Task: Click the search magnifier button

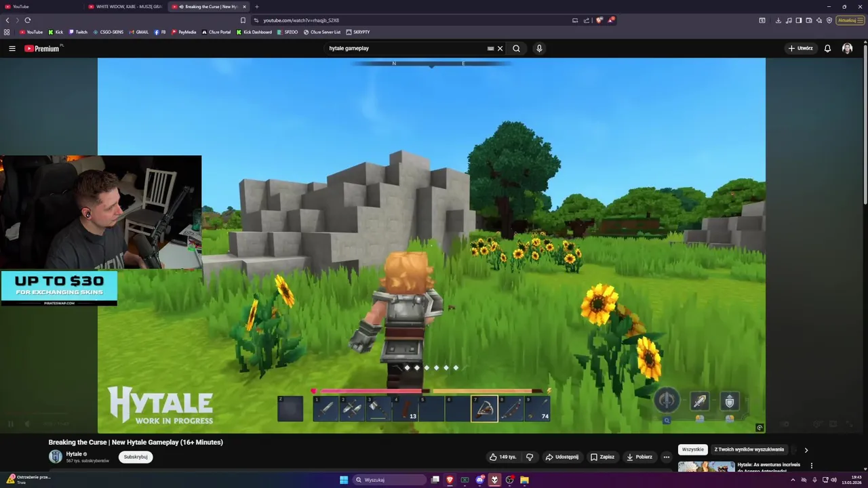Action: (x=516, y=48)
